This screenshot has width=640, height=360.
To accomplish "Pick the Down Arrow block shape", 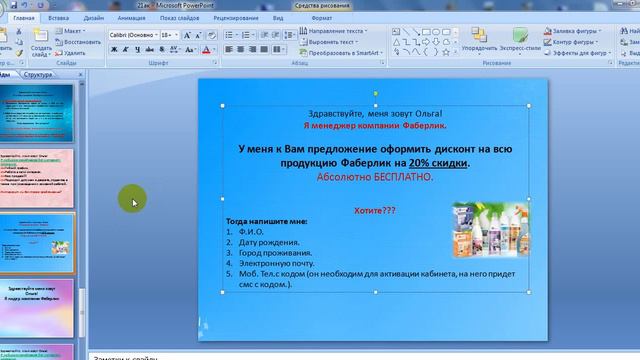I will (436, 42).
